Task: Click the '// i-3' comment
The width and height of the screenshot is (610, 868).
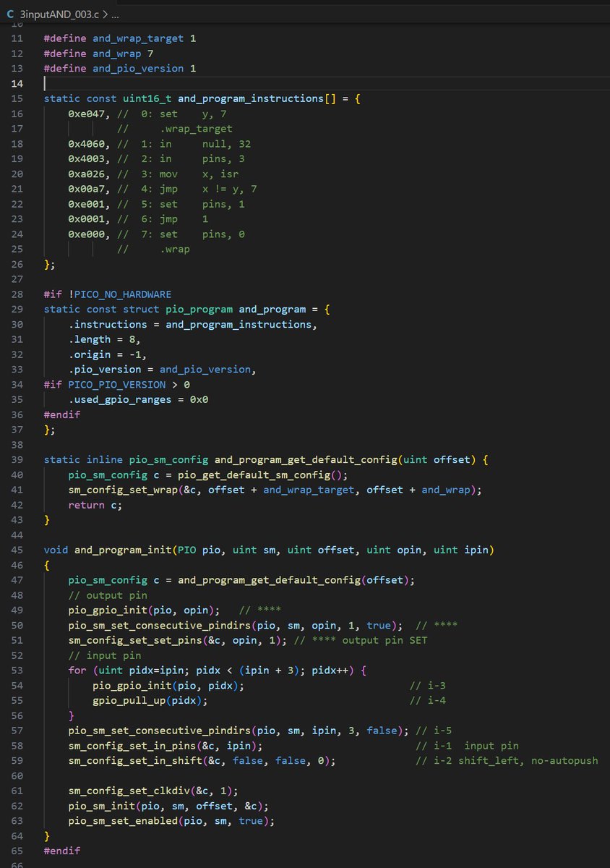Action: click(x=426, y=686)
